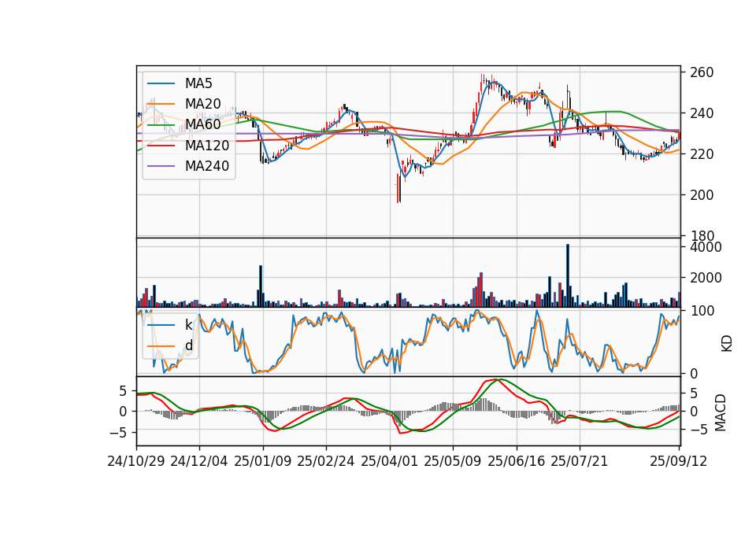
Task: Click the 24/10/29 date label
Action: 136,461
